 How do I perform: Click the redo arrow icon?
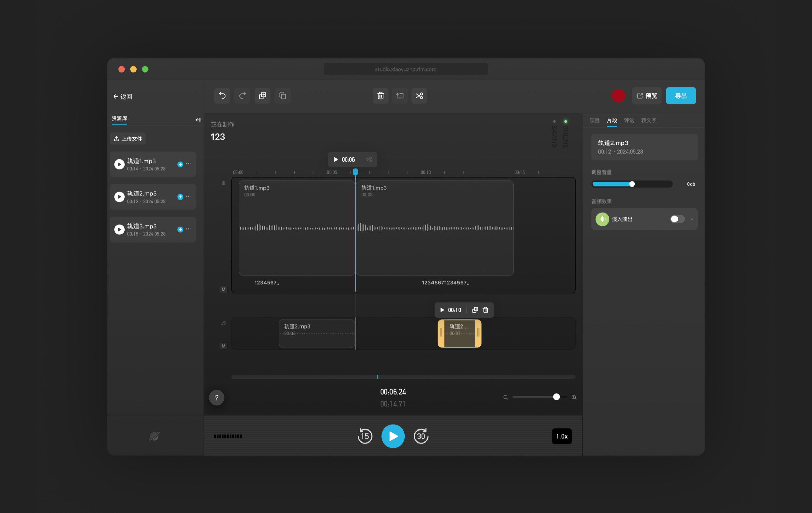(x=242, y=95)
